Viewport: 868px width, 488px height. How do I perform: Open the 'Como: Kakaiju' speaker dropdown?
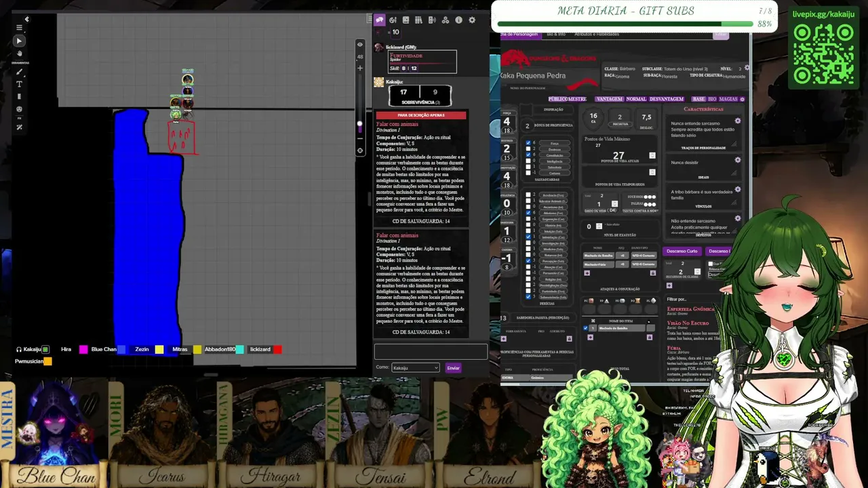(x=416, y=368)
